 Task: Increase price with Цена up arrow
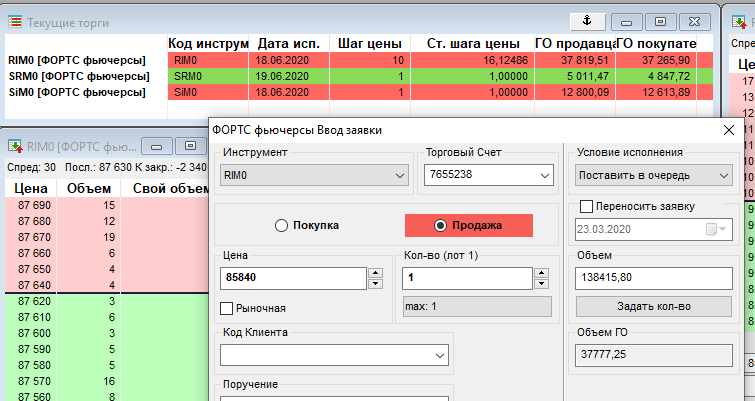click(x=375, y=273)
